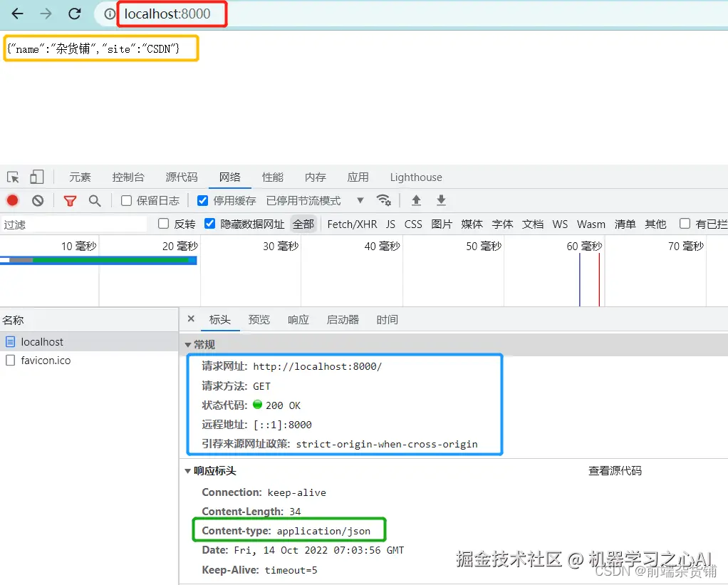Open the 预览 tab
Viewport: 728px width, 585px height.
pyautogui.click(x=259, y=320)
